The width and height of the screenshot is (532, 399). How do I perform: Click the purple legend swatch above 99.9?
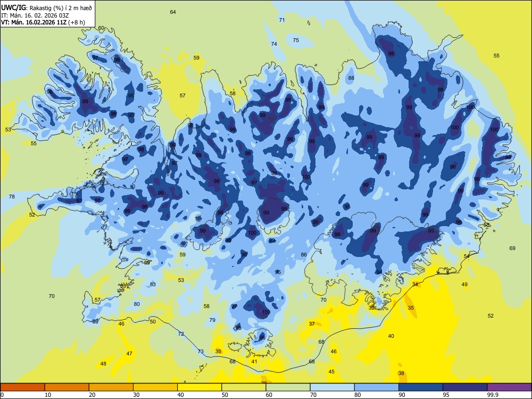pos(509,387)
